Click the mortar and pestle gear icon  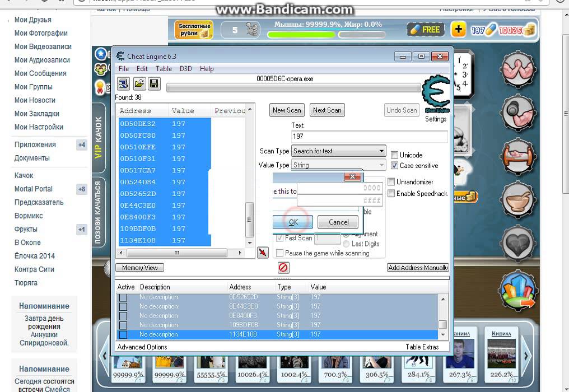point(518,200)
